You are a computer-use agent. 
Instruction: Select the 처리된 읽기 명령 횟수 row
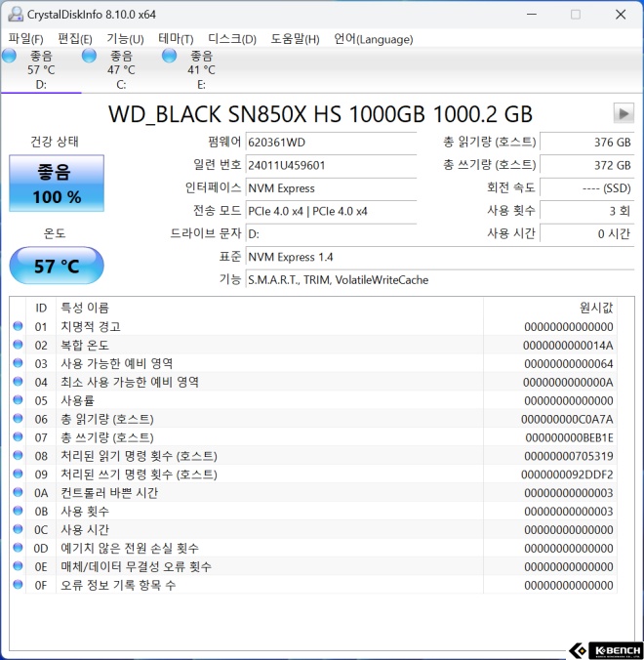pos(313,455)
